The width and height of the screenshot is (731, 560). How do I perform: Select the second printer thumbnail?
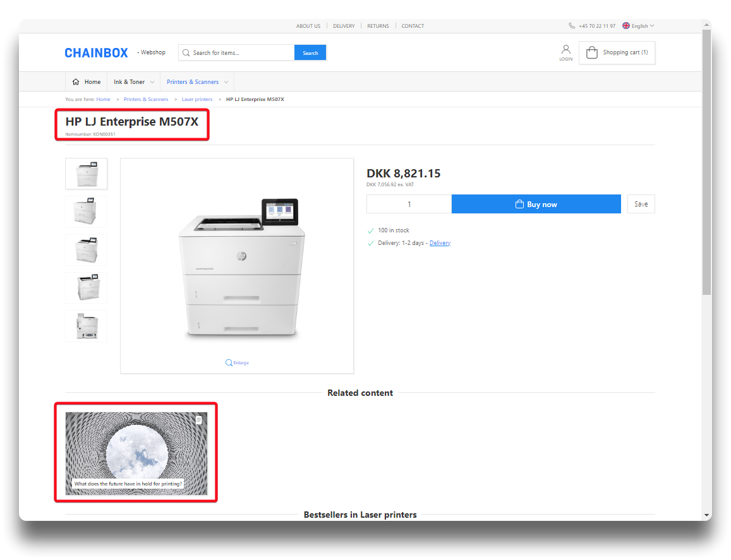(87, 212)
